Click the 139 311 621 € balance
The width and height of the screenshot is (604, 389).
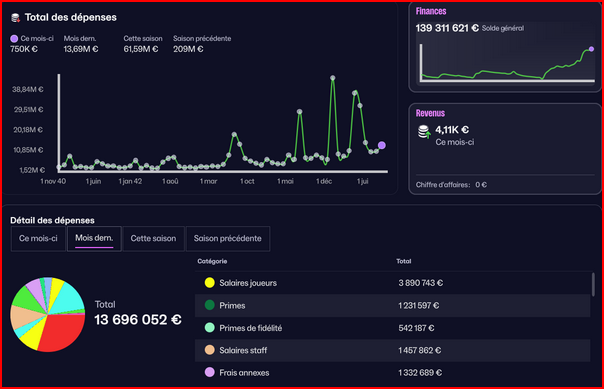447,28
